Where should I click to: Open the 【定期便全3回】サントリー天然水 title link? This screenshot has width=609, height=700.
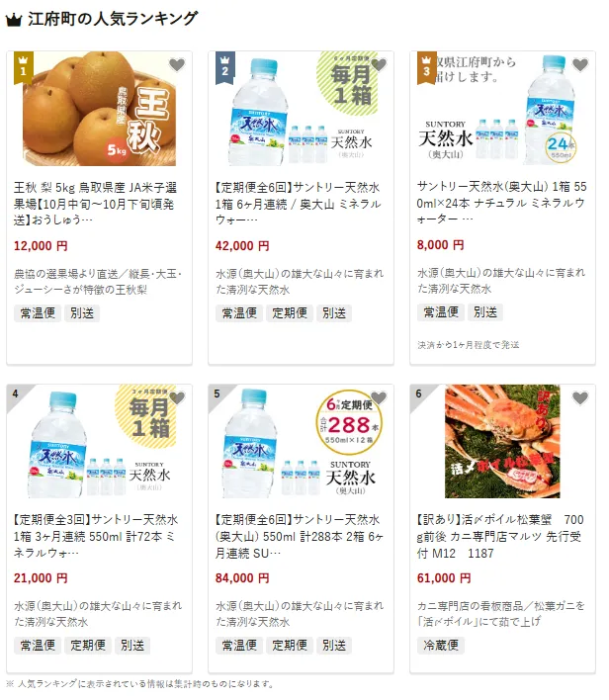coord(96,536)
